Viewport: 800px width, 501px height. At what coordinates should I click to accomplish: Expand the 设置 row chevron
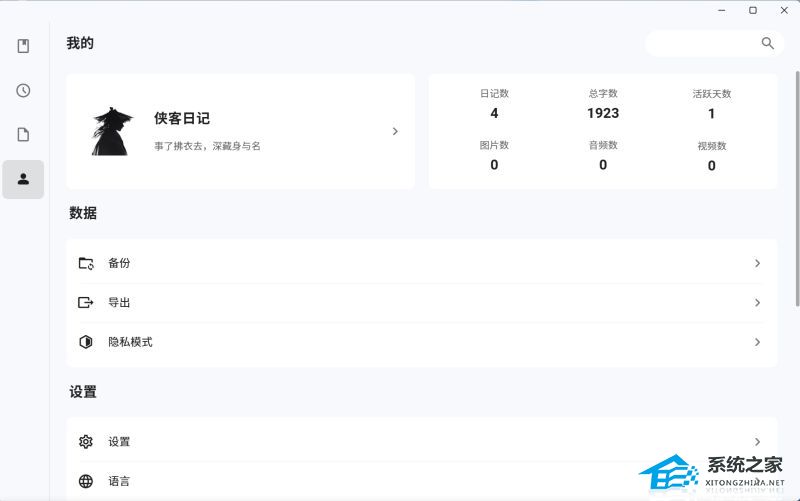click(758, 442)
